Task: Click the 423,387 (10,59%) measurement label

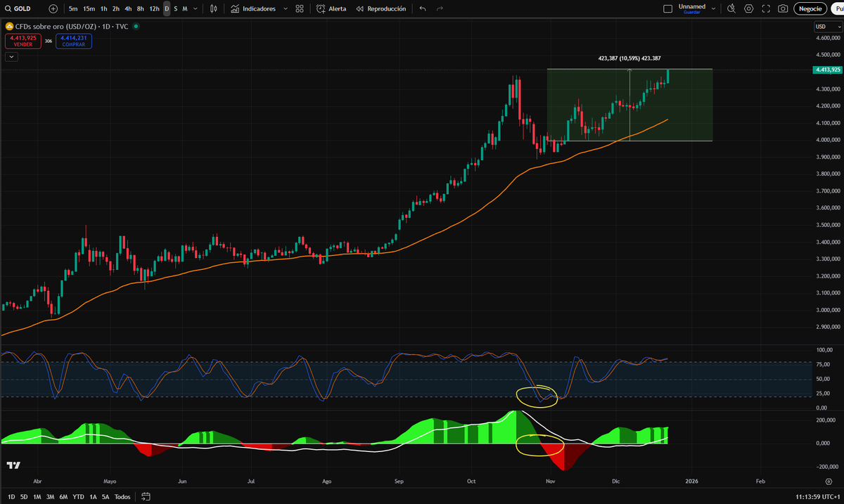Action: pos(629,58)
